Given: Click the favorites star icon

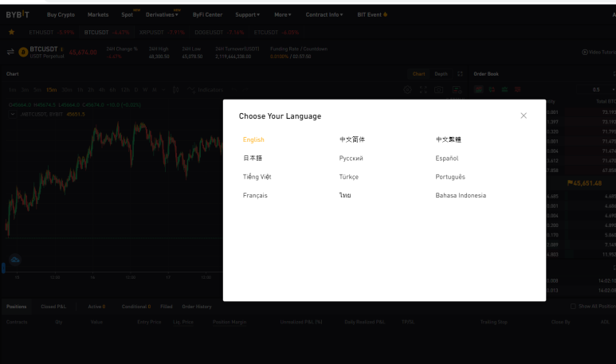Looking at the screenshot, I should [x=11, y=32].
